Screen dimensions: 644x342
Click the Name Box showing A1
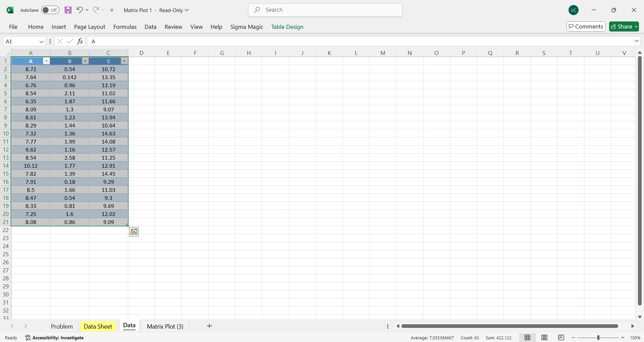point(21,41)
